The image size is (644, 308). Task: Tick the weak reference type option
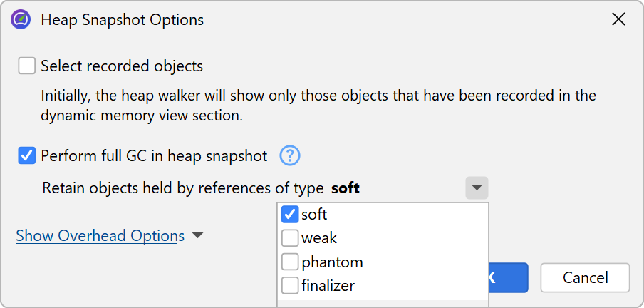[x=290, y=238]
